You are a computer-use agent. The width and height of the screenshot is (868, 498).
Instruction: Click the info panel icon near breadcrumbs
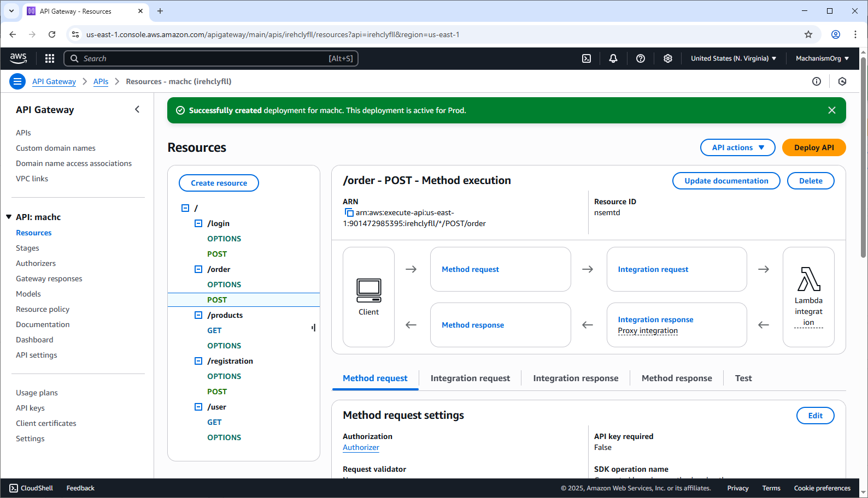[817, 81]
